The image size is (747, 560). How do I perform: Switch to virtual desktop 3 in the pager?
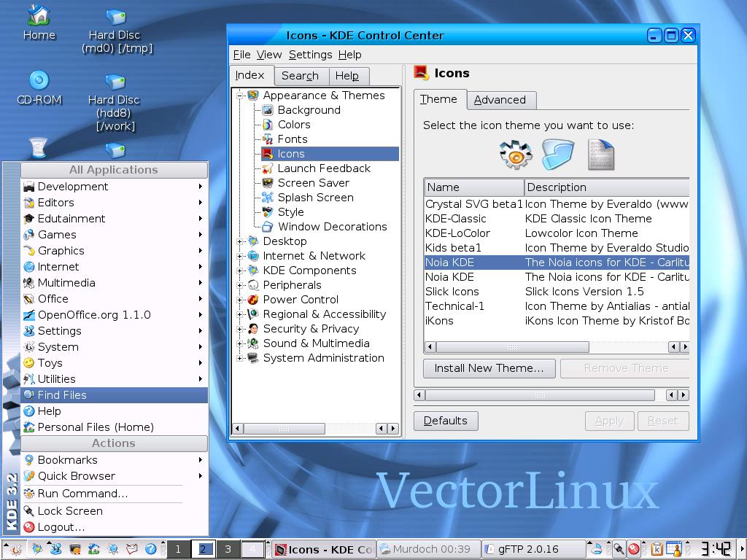pos(228,550)
